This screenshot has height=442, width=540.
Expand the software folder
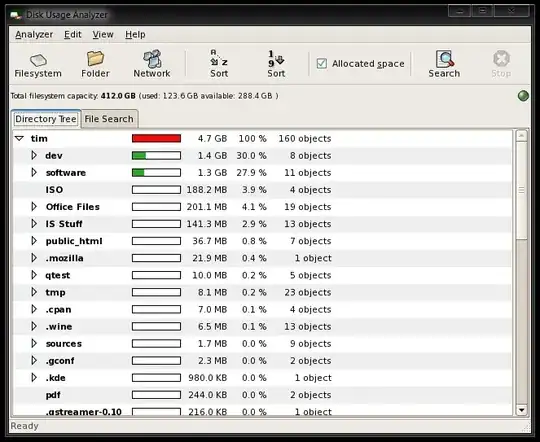click(x=34, y=172)
